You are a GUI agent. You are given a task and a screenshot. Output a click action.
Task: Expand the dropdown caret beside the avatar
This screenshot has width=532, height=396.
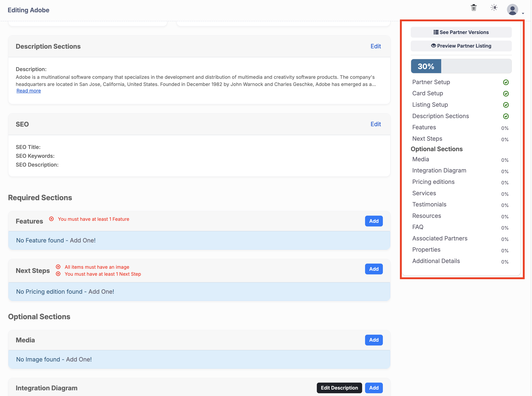tap(523, 13)
